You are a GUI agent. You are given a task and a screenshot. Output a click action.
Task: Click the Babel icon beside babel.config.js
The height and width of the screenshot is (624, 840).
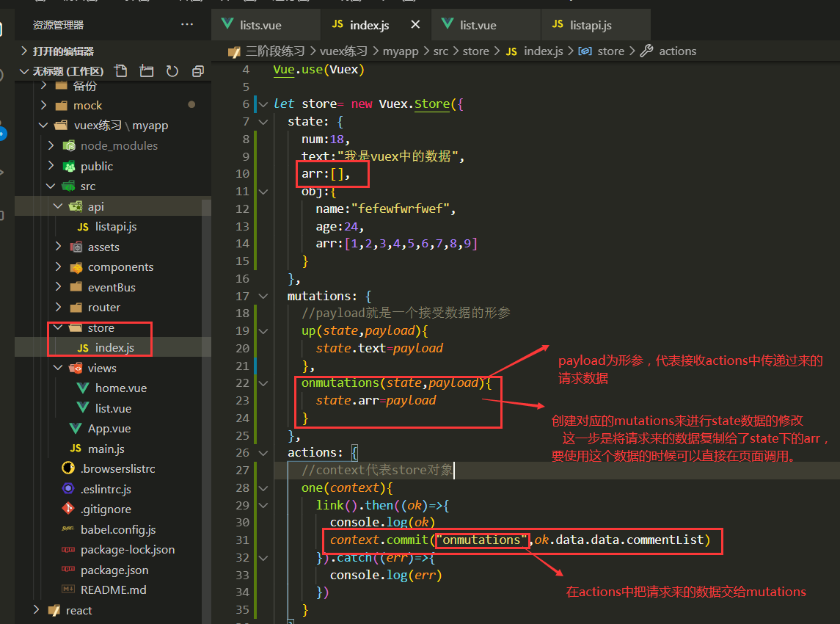pyautogui.click(x=68, y=529)
